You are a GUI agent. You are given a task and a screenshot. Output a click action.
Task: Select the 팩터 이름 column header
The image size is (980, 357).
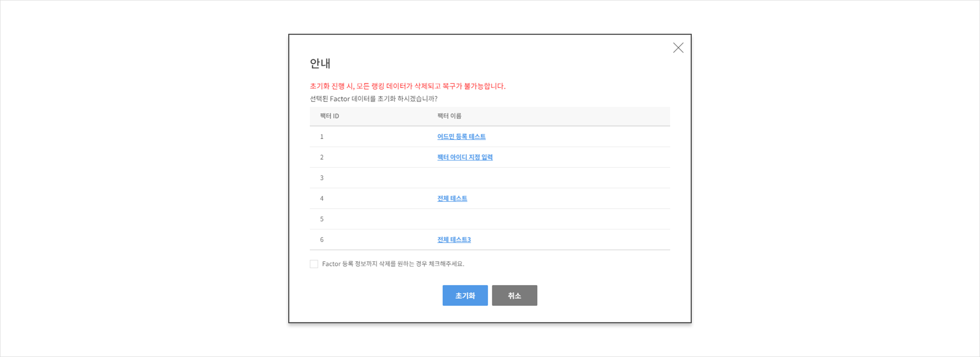449,116
